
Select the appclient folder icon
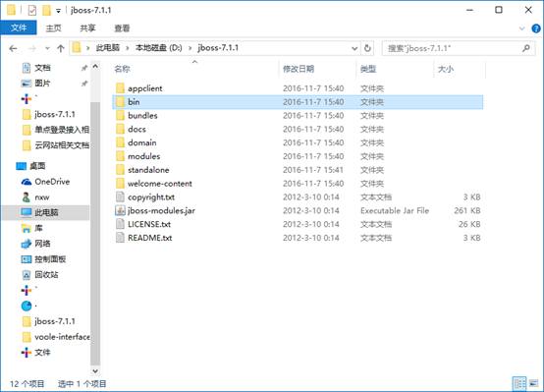120,88
